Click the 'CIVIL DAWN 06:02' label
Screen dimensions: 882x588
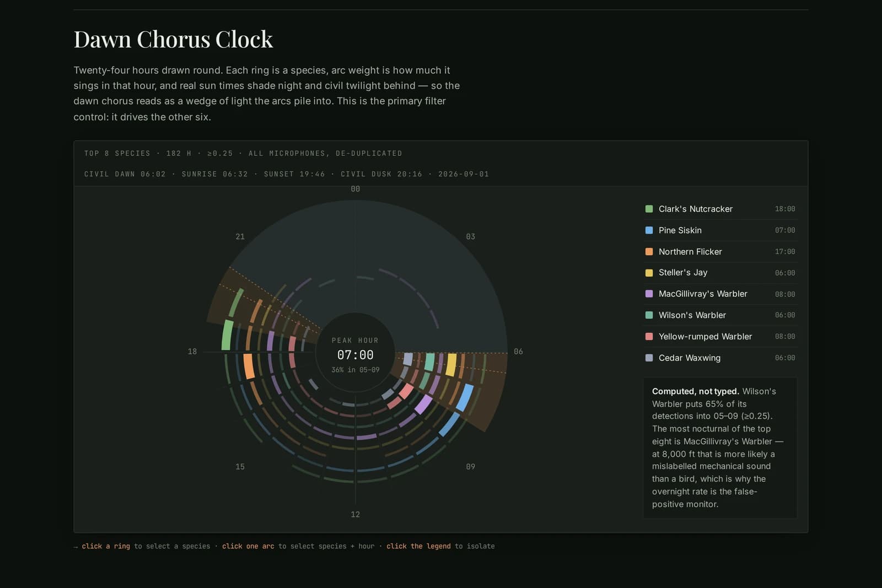coord(125,174)
